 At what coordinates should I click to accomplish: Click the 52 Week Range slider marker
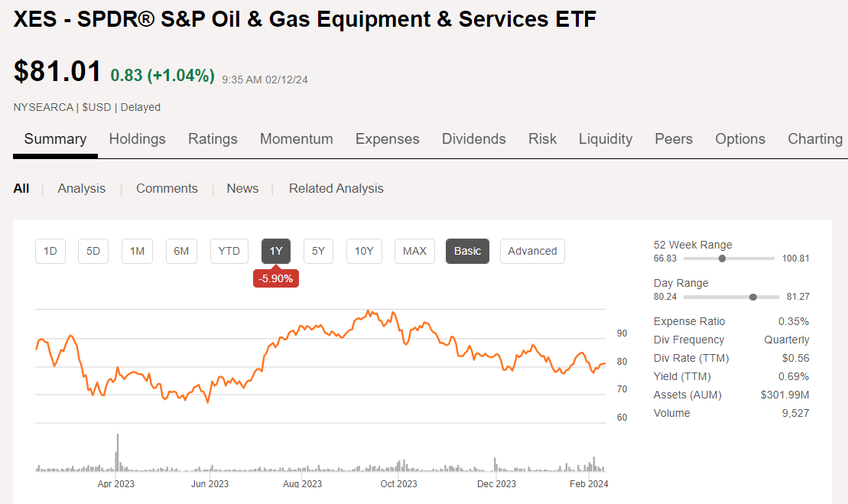click(721, 259)
